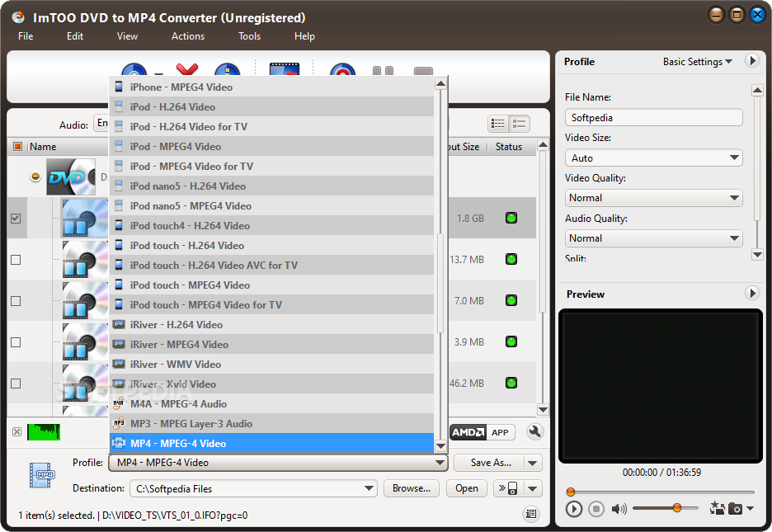The height and width of the screenshot is (532, 772).
Task: Click the blue info disc toolbar icon
Action: coord(227,69)
